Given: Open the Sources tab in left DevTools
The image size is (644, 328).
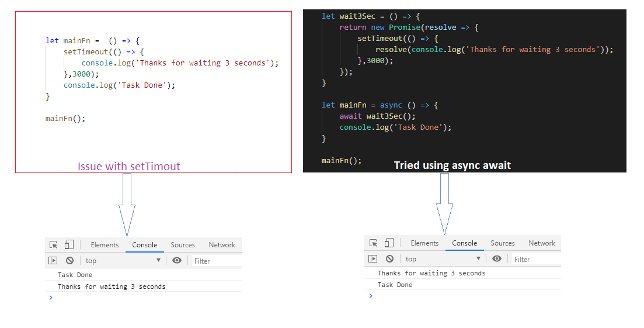Looking at the screenshot, I should tap(183, 245).
